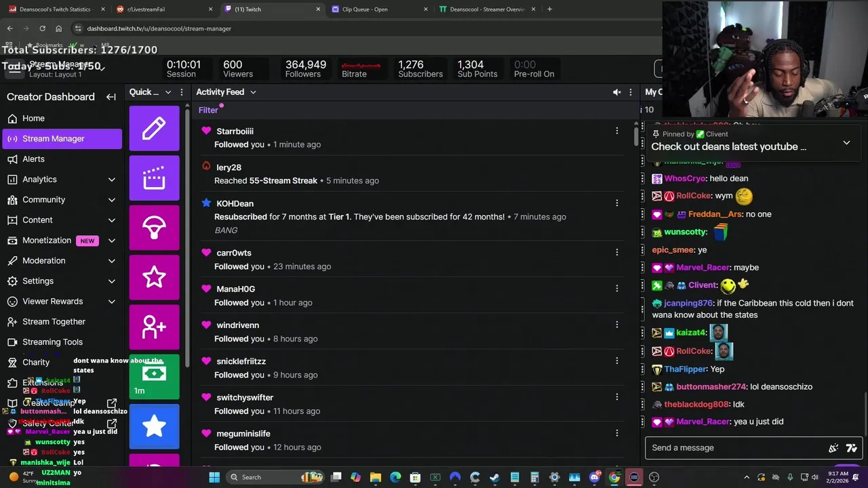Switch to Deansocool Streamer Overview tab

[487, 9]
